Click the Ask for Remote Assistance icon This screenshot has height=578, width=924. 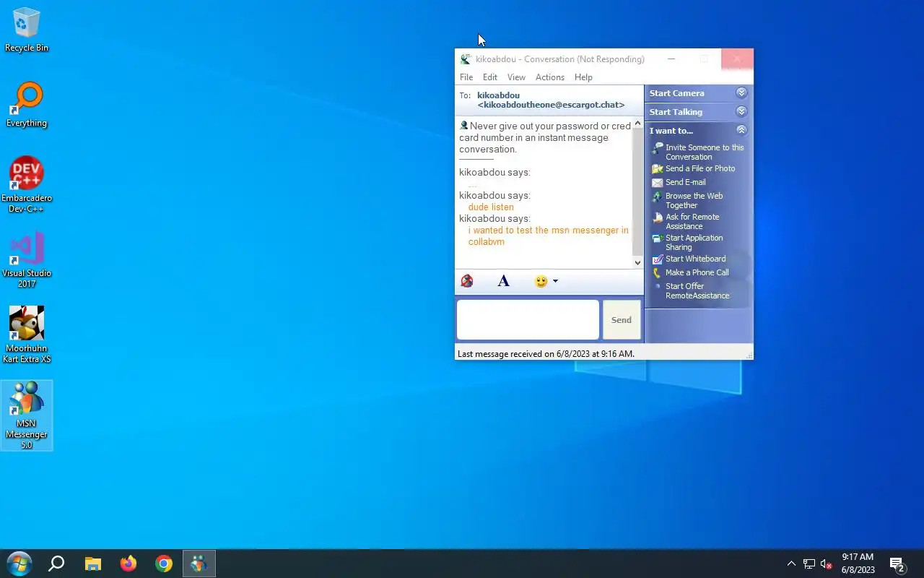click(x=657, y=217)
